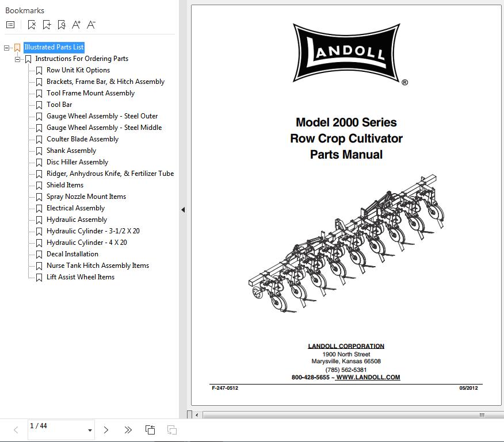Click the Landoll logo on cover page

coord(346,53)
